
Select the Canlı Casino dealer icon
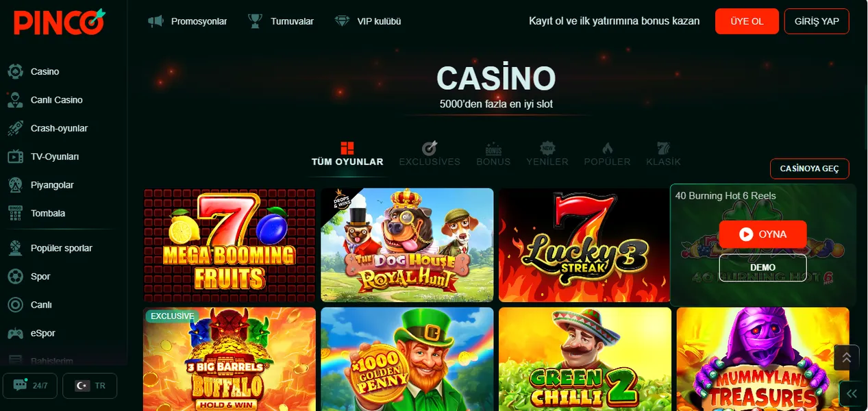[15, 100]
